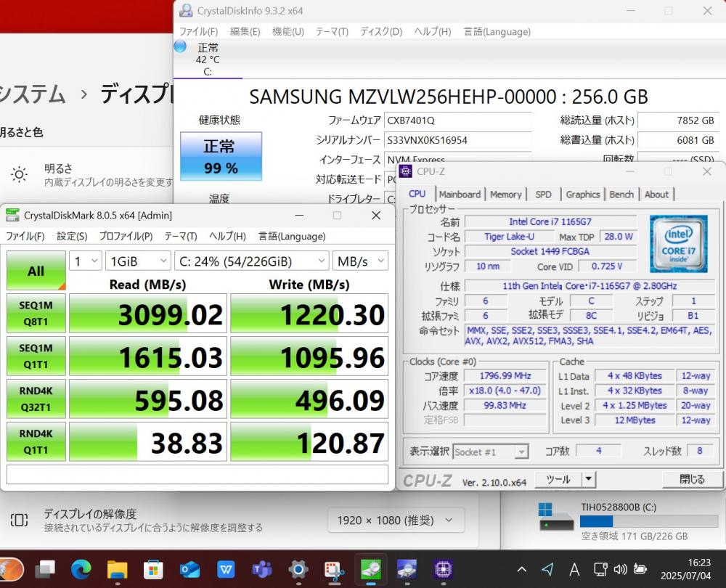Open CrystalDiskInfo 編集(E) menu
This screenshot has height=588, width=726.
click(x=245, y=31)
